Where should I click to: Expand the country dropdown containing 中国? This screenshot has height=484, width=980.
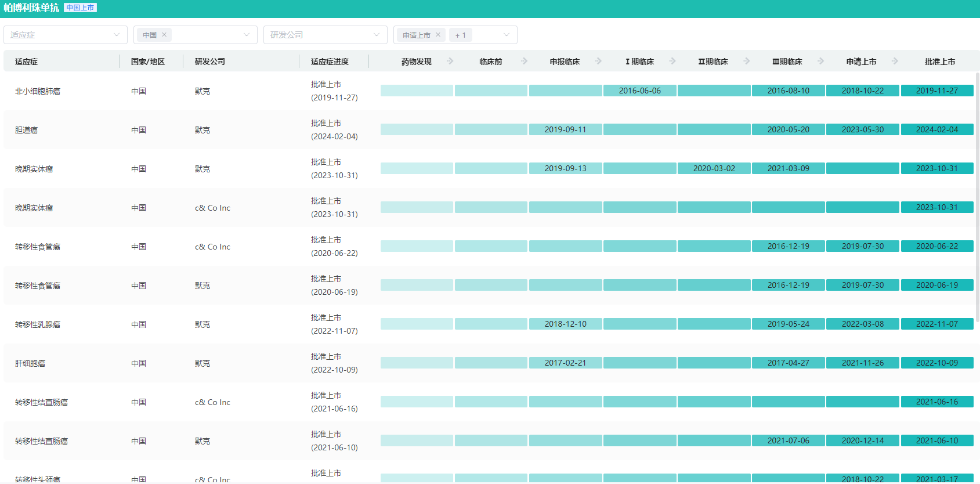click(x=247, y=35)
